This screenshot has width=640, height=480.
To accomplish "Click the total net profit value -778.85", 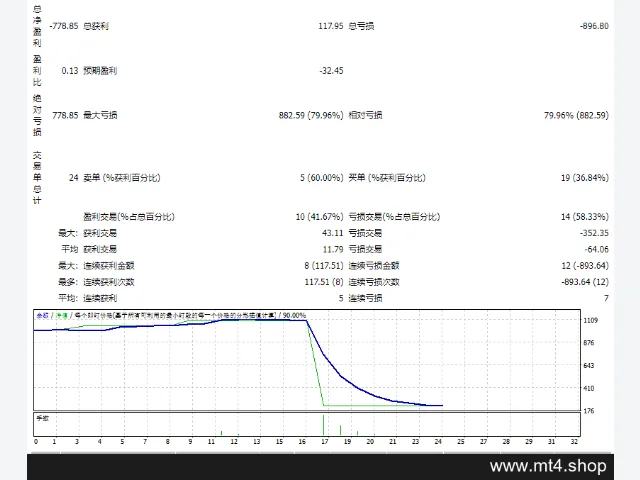I will pyautogui.click(x=64, y=26).
